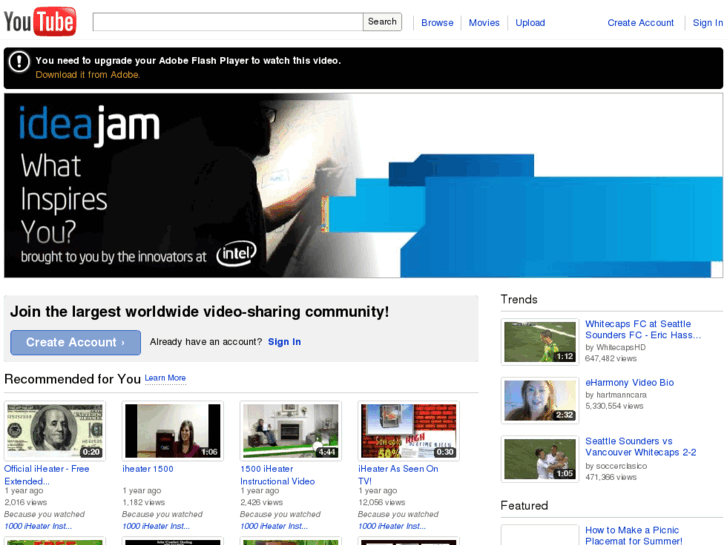
Task: Click Learn More beside Recommended for You
Action: [165, 378]
